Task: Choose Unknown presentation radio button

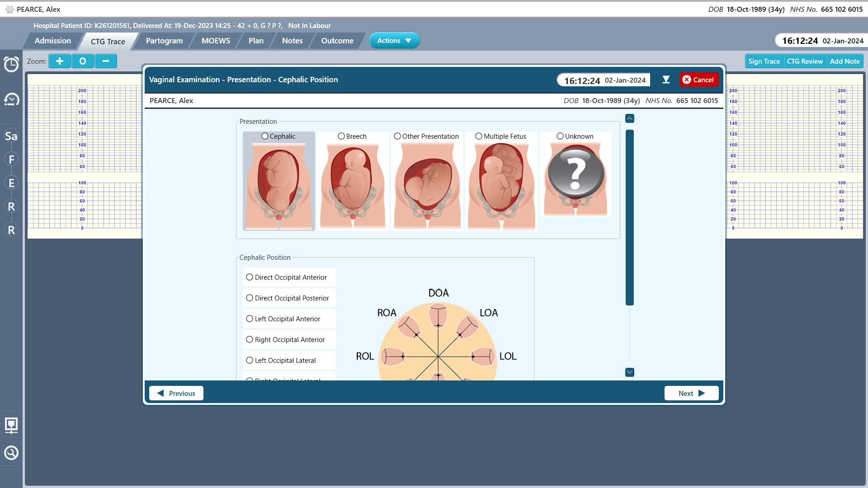Action: (x=560, y=136)
